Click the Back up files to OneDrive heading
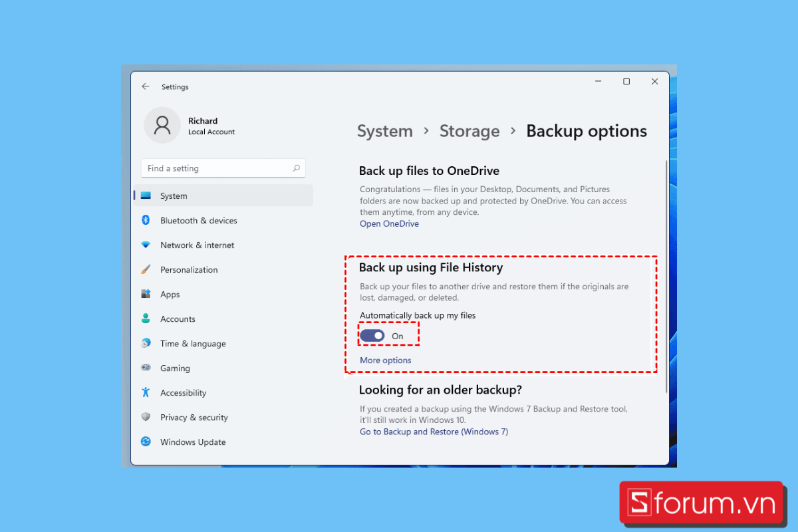798x532 pixels. 429,171
